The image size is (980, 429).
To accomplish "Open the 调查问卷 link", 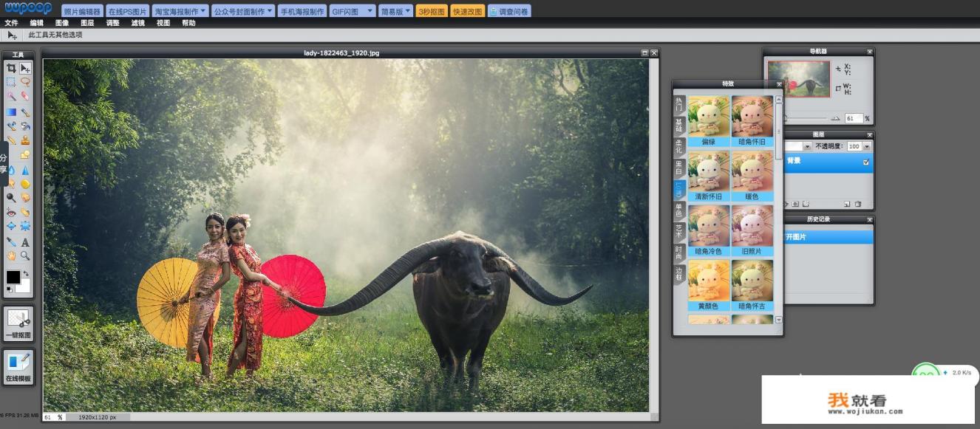I will [x=509, y=11].
